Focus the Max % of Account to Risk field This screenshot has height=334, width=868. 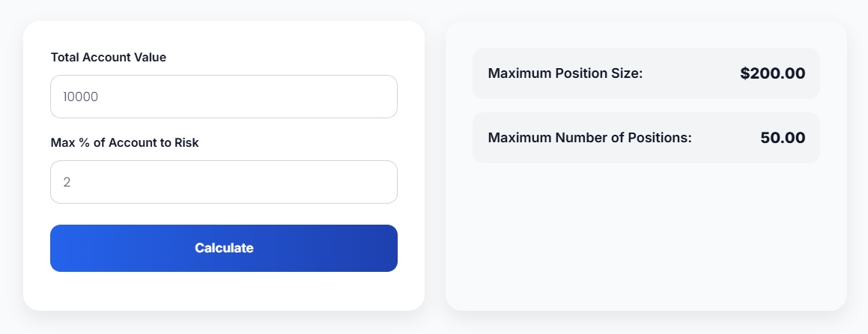[223, 182]
